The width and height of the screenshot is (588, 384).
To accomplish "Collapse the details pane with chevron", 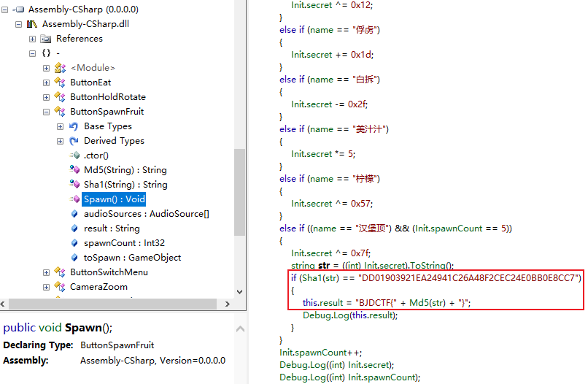I will click(x=240, y=329).
